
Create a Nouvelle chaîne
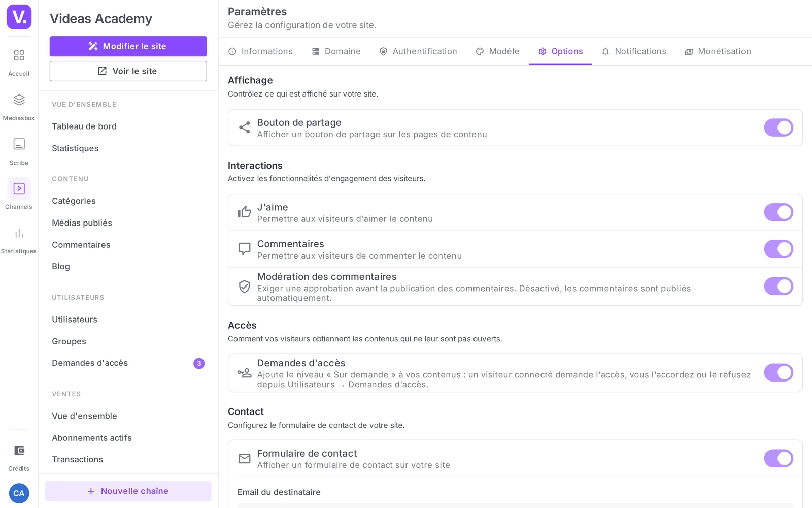(128, 491)
